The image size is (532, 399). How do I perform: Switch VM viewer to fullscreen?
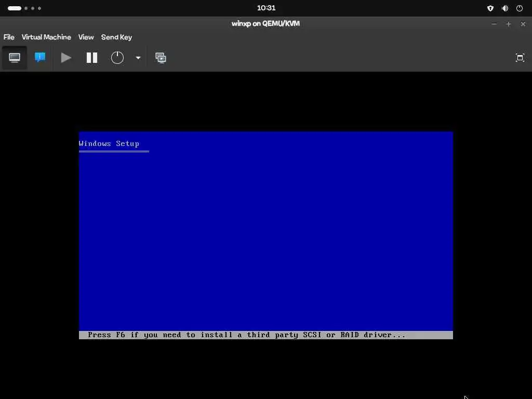click(520, 58)
